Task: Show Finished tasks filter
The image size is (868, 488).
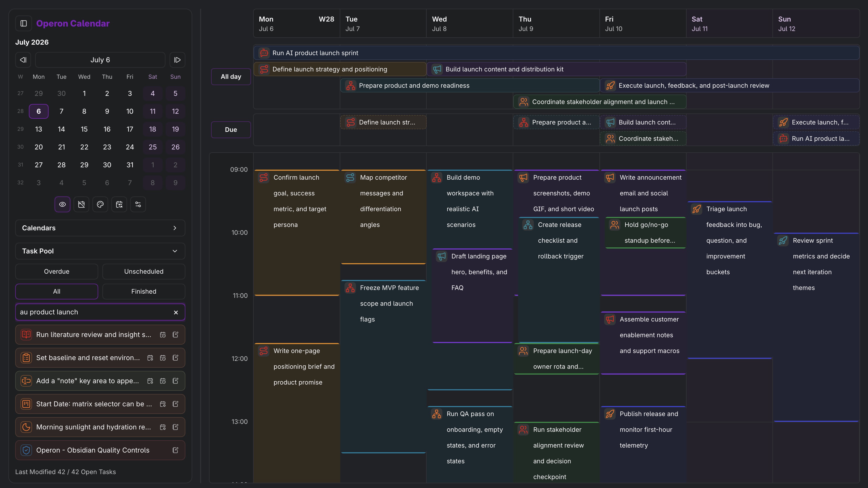Action: coord(144,292)
